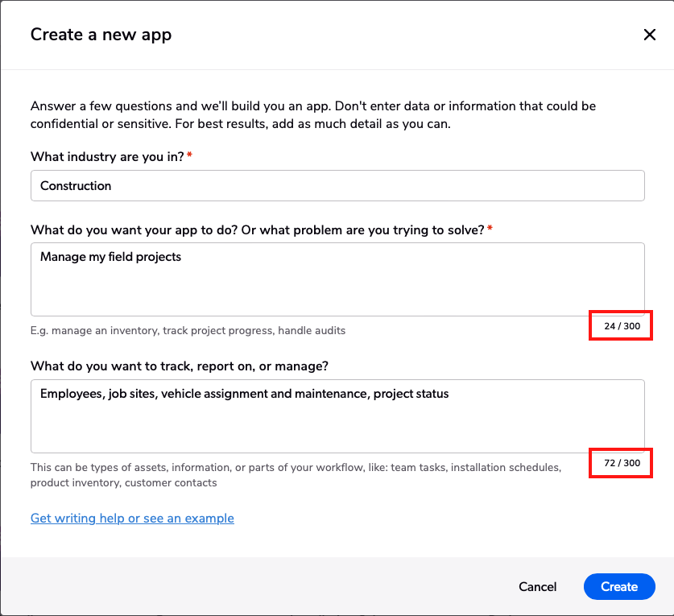
Task: Click the text area listing Employees, job sites
Action: tap(337, 416)
